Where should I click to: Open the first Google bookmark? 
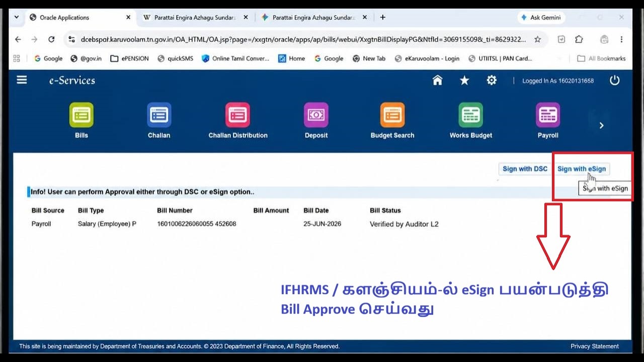[48, 58]
